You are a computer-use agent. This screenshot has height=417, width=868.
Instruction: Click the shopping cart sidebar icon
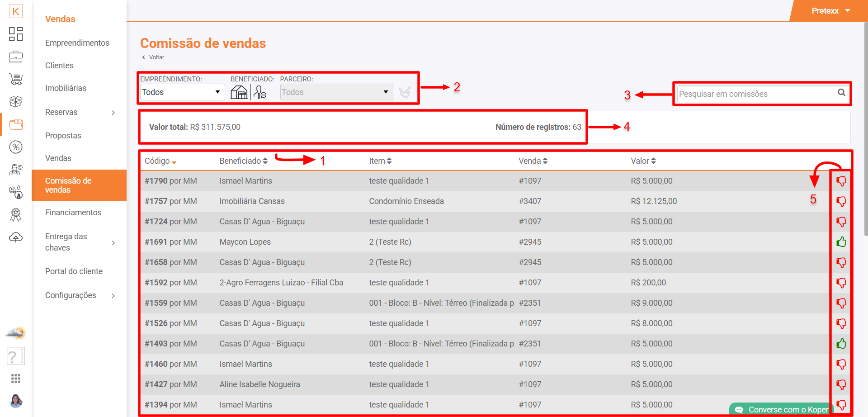point(16,79)
